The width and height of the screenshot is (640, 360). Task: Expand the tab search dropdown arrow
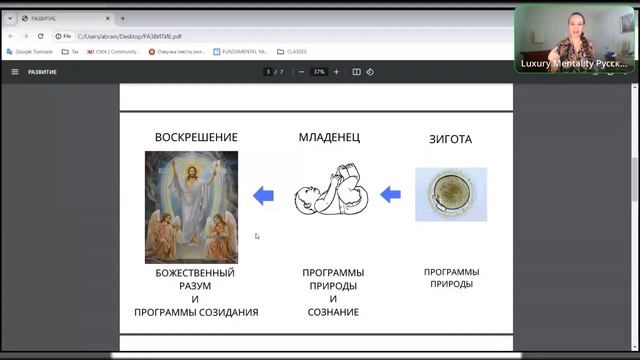[10, 18]
